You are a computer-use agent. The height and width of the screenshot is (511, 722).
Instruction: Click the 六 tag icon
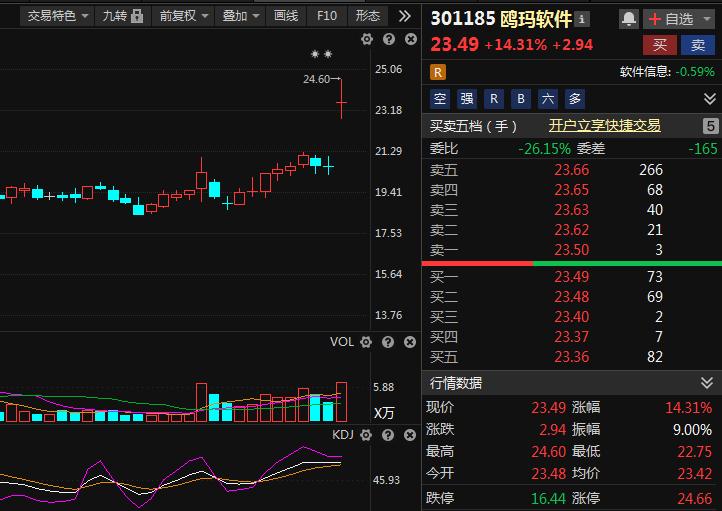pos(547,99)
